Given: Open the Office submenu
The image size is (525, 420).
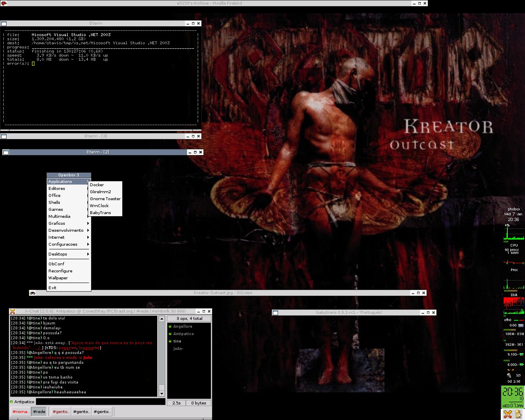Looking at the screenshot, I should point(68,195).
